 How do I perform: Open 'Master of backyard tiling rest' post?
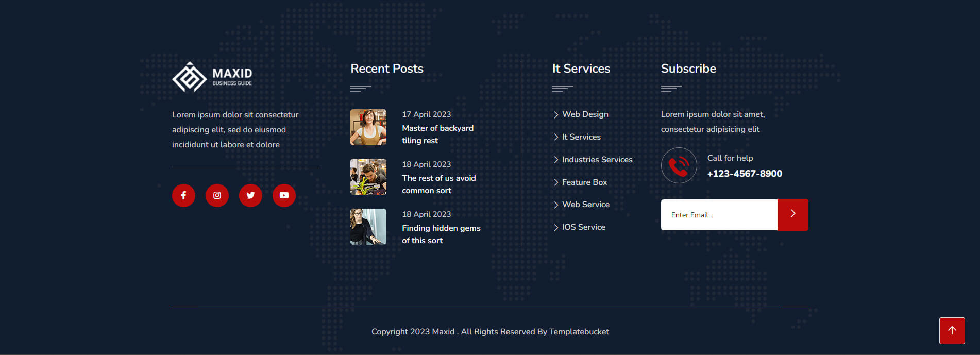(437, 134)
